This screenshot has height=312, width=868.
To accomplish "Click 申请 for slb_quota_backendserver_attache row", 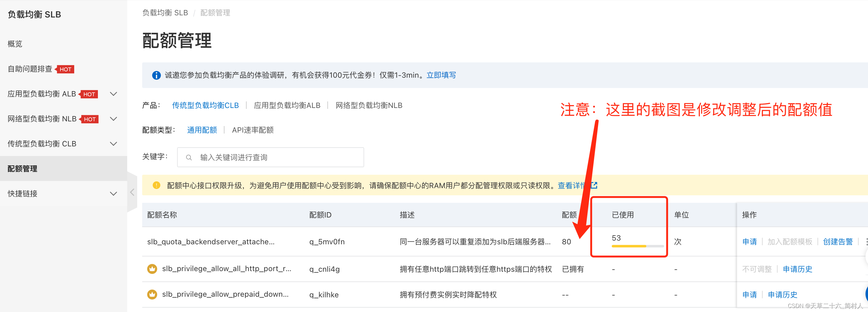I will 750,241.
